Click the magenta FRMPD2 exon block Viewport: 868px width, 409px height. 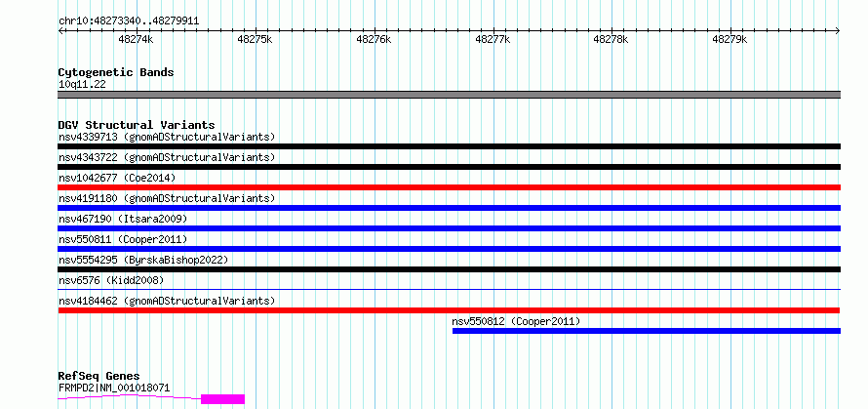tap(222, 399)
